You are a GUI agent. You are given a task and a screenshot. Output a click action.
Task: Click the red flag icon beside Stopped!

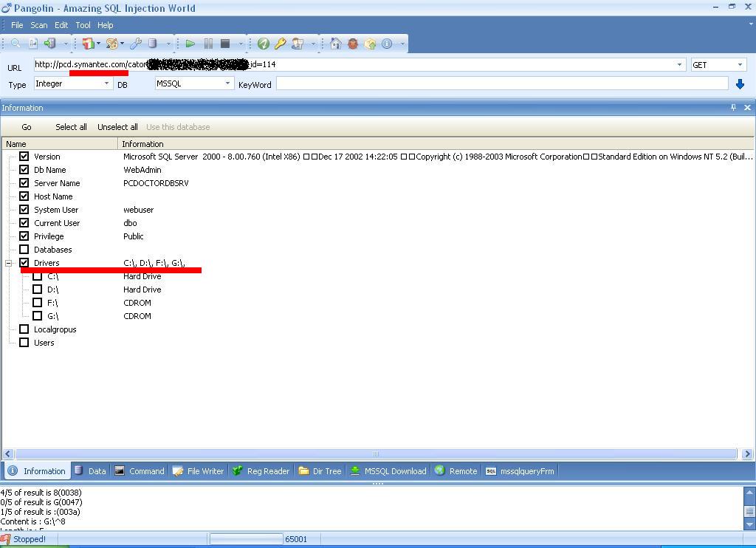(x=5, y=539)
